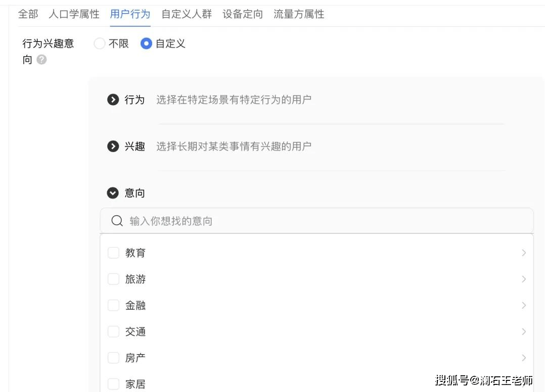Open the help icon beside 行为兴趣意向
Screen dimensions: 545x392
click(41, 60)
